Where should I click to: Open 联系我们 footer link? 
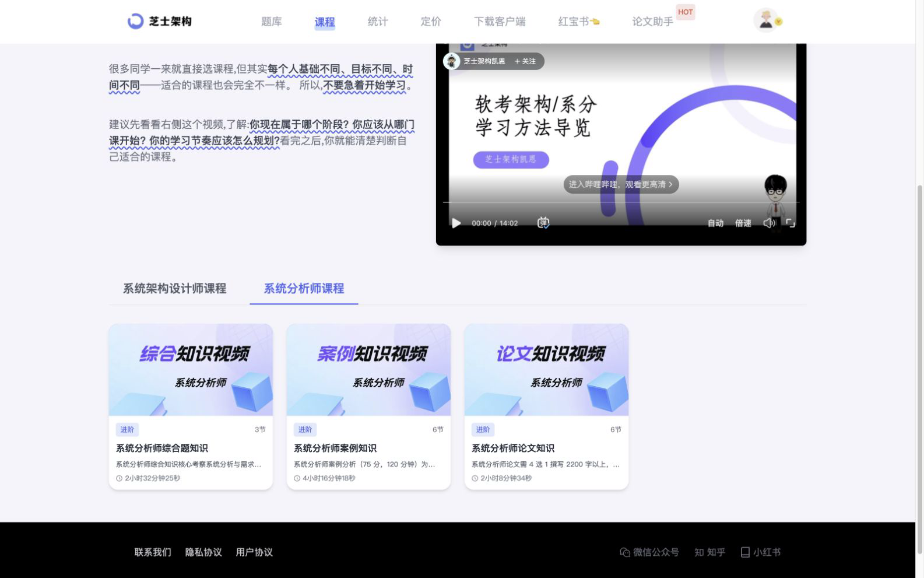click(153, 552)
